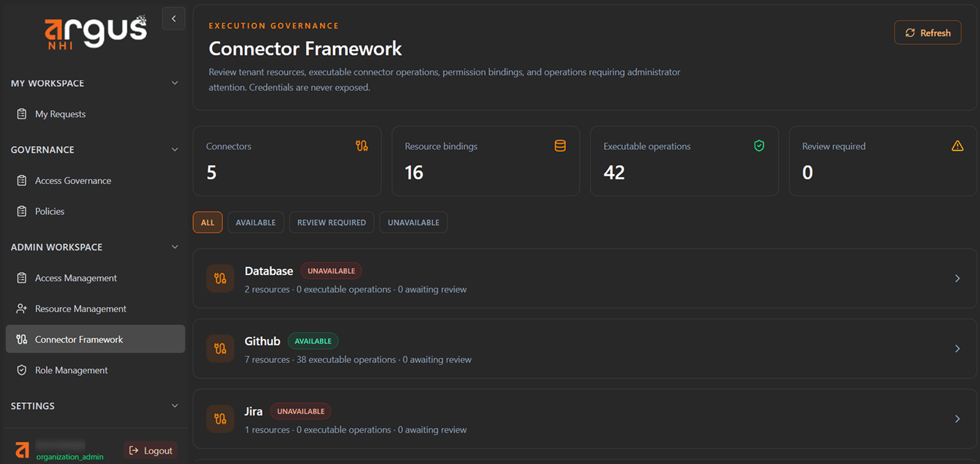Open Resource Management page
Image resolution: width=980 pixels, height=464 pixels.
(96, 309)
